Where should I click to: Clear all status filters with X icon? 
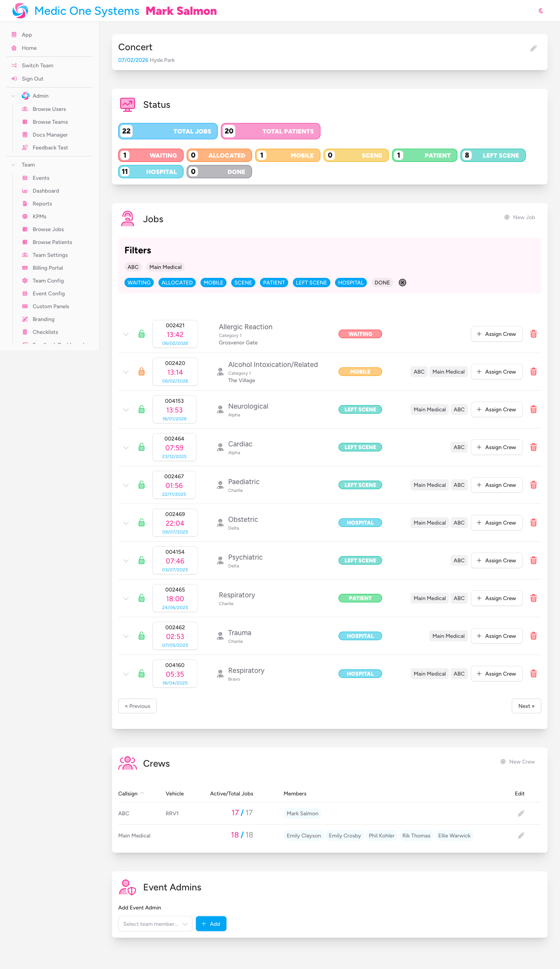[402, 283]
